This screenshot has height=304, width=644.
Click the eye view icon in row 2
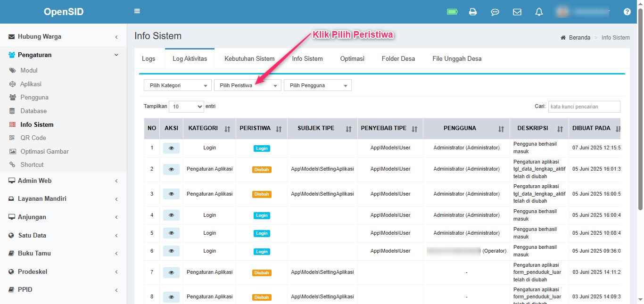click(x=171, y=169)
